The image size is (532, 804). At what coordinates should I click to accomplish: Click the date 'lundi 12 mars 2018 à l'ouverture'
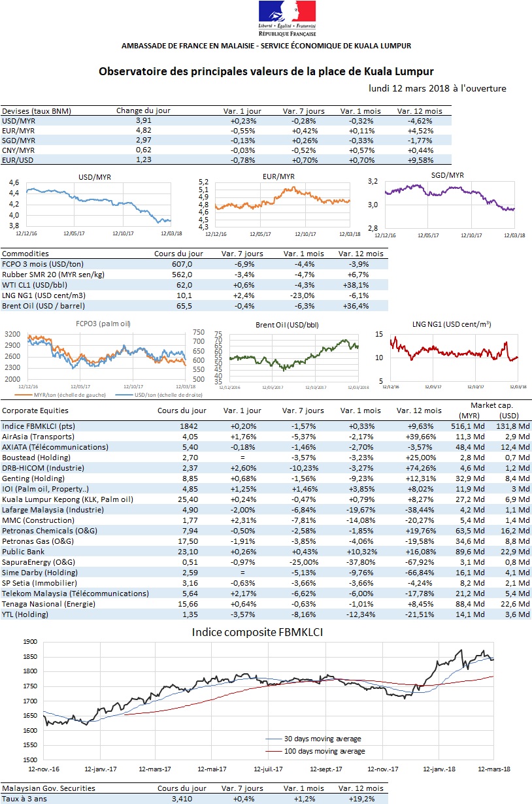click(x=437, y=88)
